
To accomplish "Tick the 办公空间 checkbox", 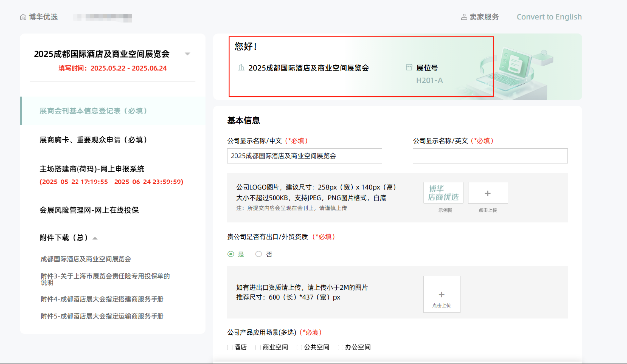I will [x=340, y=347].
